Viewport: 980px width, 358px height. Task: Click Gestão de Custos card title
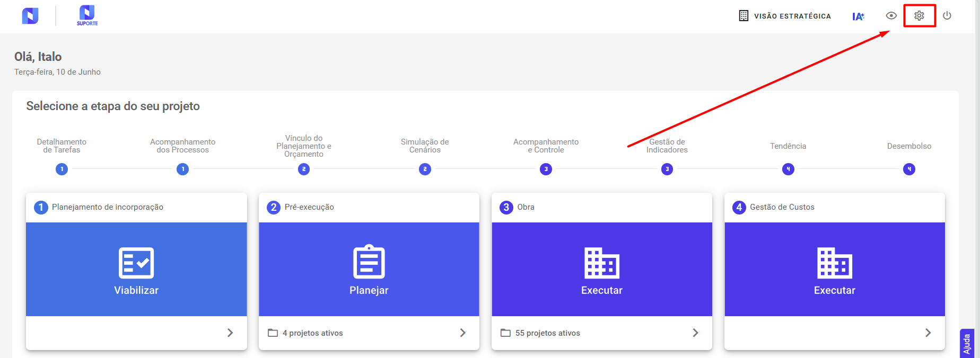click(x=782, y=207)
